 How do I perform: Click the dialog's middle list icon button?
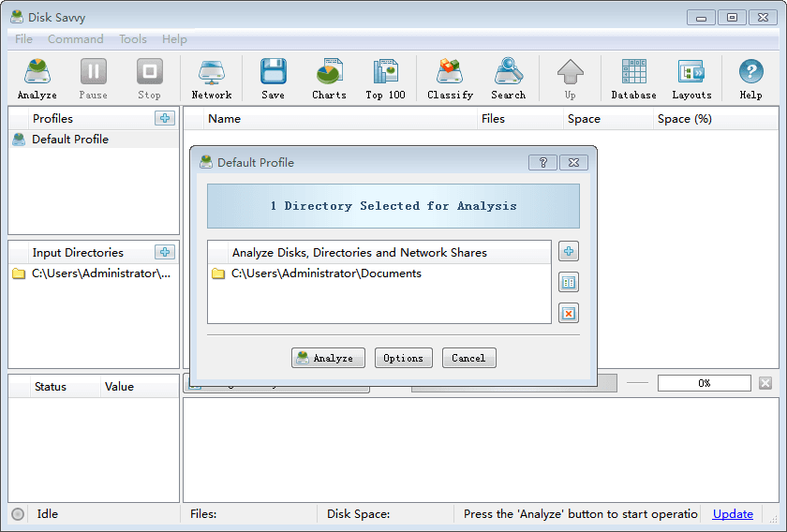pos(569,282)
